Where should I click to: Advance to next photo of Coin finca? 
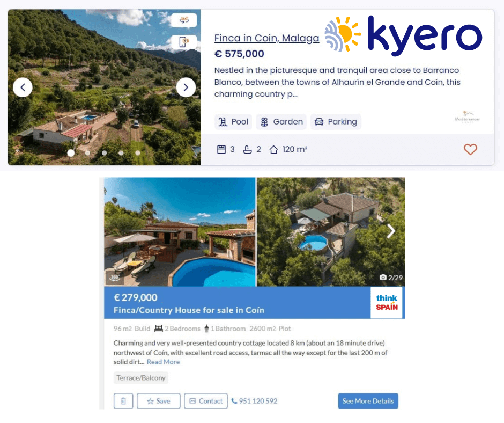tap(186, 87)
